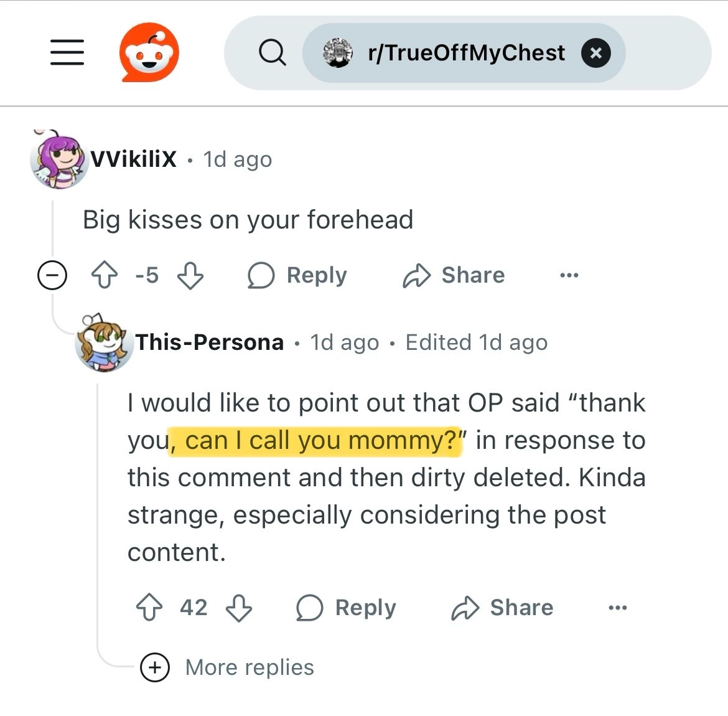
Task: Open This-Persona's profile via username
Action: (x=210, y=342)
